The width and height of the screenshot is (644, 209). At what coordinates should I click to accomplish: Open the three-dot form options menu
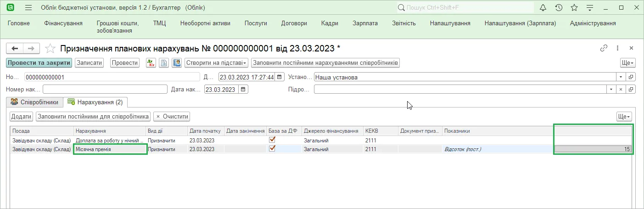coord(618,48)
